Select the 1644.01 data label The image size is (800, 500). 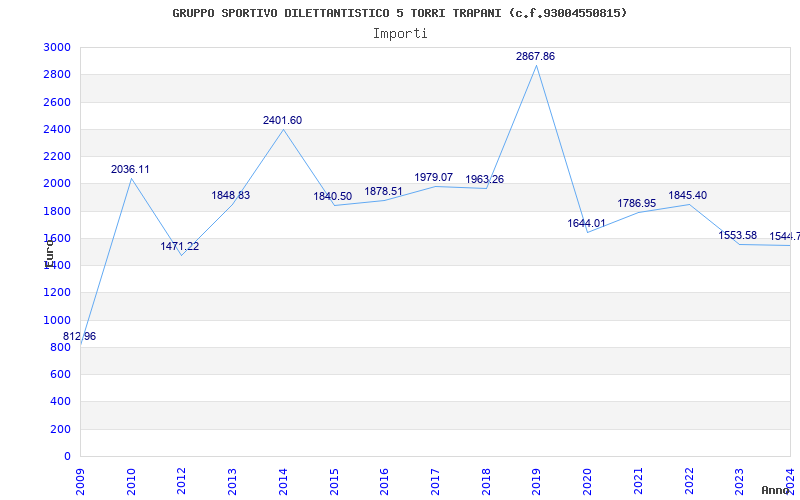(586, 223)
